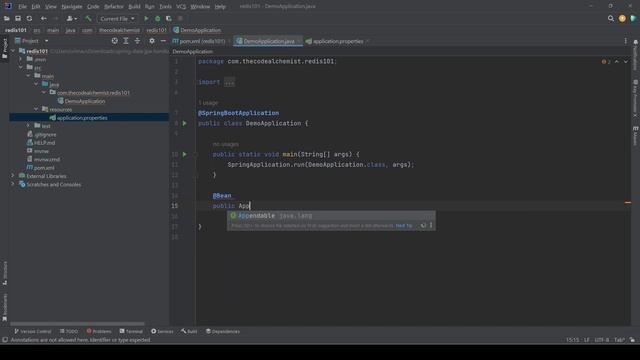
Task: Open the Build tool window tab
Action: point(189,331)
